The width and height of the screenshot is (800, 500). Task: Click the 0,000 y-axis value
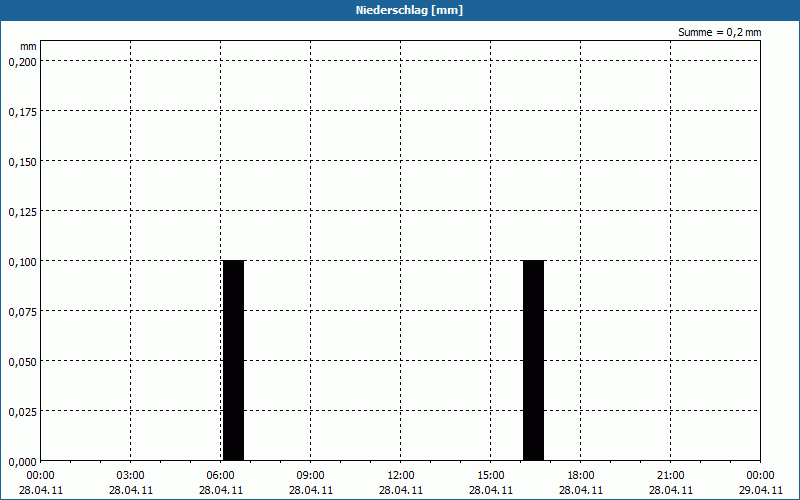pyautogui.click(x=22, y=462)
